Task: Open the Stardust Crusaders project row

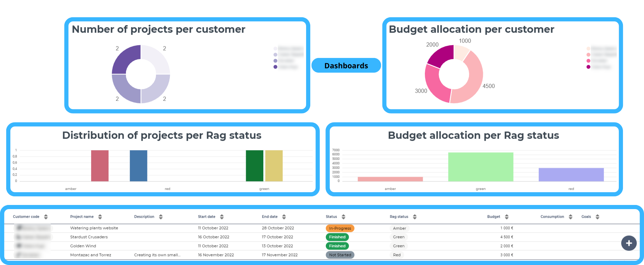Action: click(x=89, y=237)
